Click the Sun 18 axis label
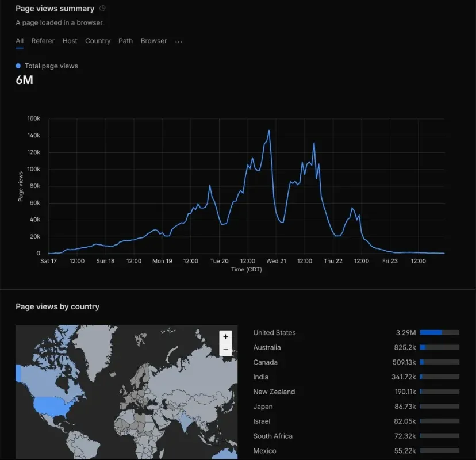Screen dimensions: 476x460 point(105,261)
